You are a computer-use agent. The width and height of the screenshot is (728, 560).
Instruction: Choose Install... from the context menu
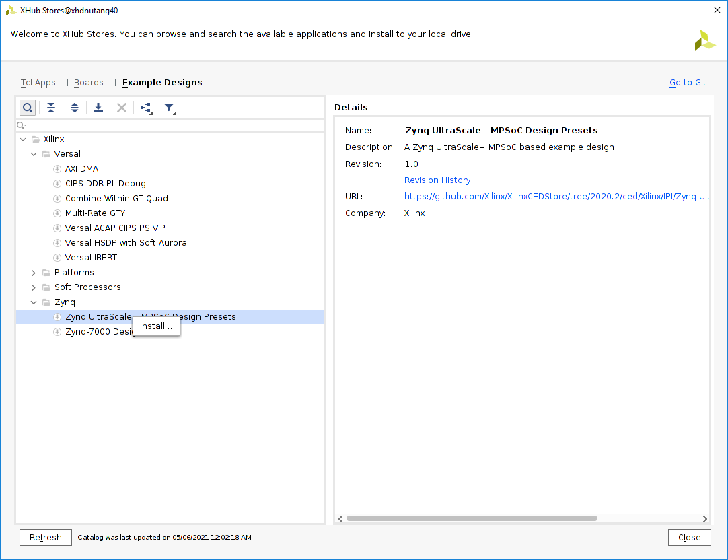(156, 326)
